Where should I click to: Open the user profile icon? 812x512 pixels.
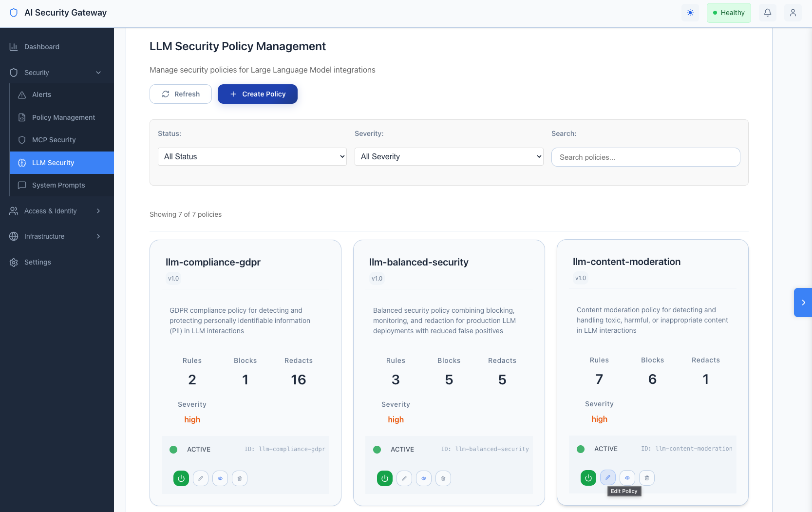793,13
